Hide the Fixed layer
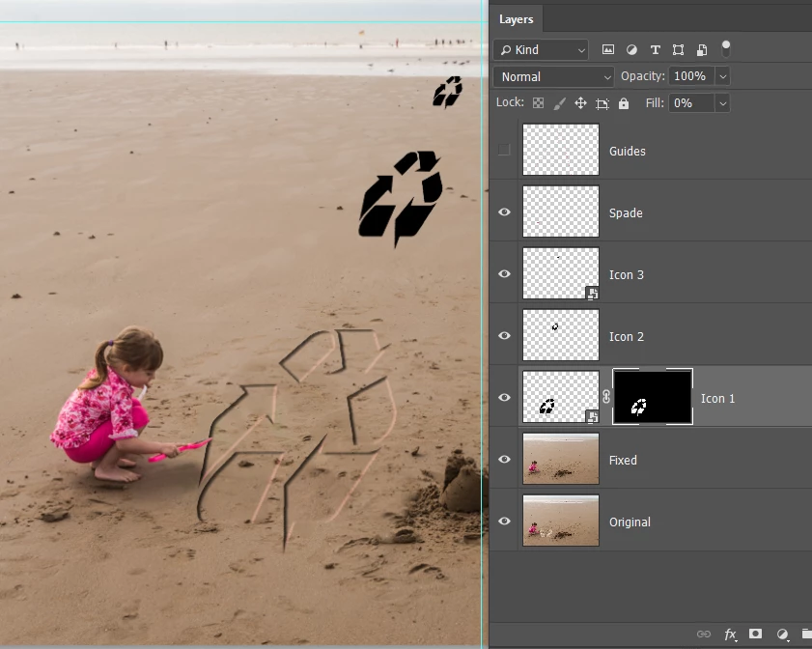This screenshot has height=649, width=812. pos(504,460)
